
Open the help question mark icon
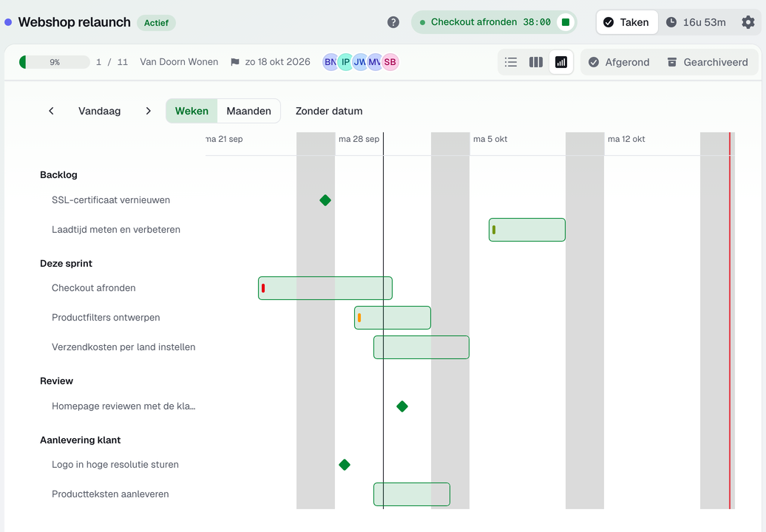click(x=393, y=22)
